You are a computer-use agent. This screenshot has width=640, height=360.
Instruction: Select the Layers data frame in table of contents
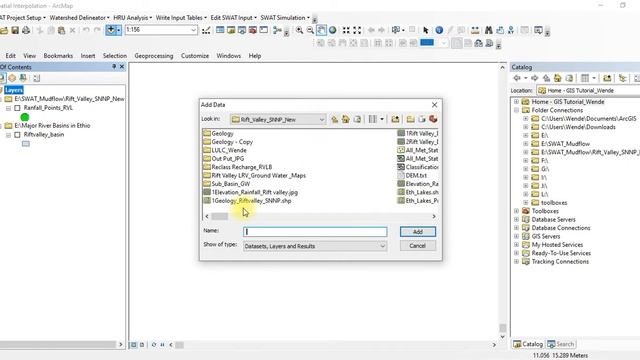13,90
